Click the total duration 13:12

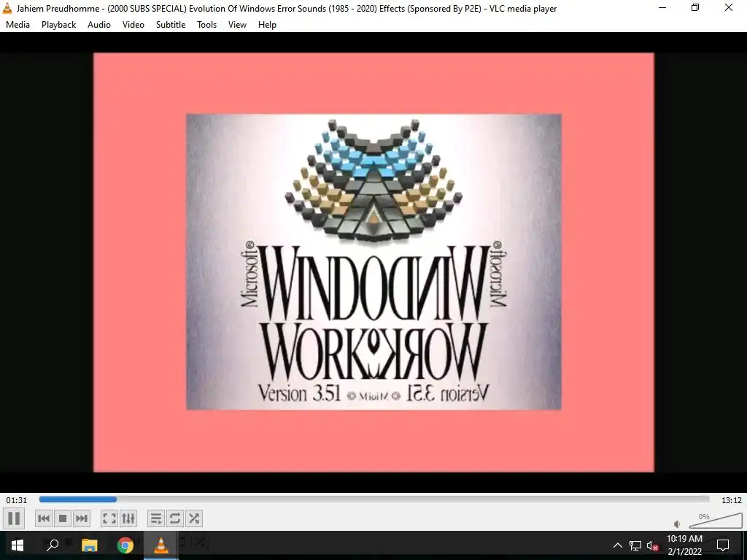click(731, 500)
